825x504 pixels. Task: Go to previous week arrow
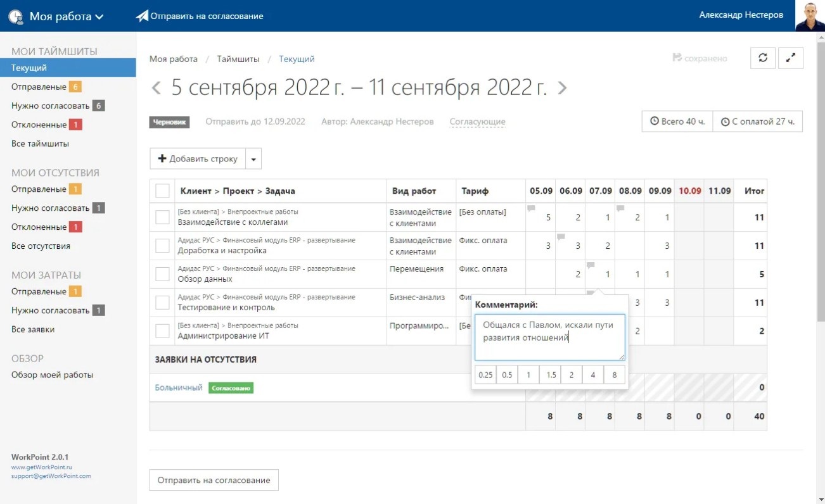click(x=157, y=88)
